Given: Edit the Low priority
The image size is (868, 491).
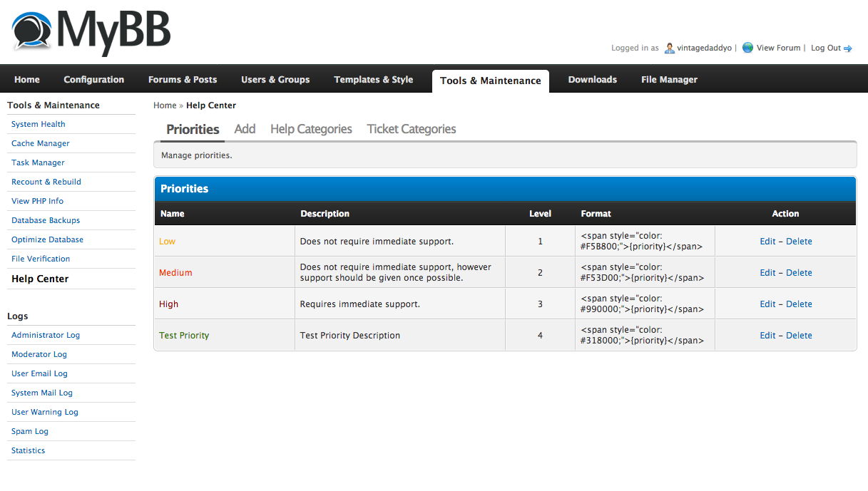Looking at the screenshot, I should point(767,242).
